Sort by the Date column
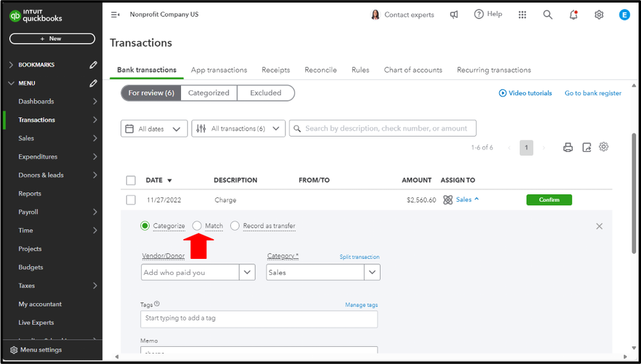The width and height of the screenshot is (641, 364). [159, 180]
